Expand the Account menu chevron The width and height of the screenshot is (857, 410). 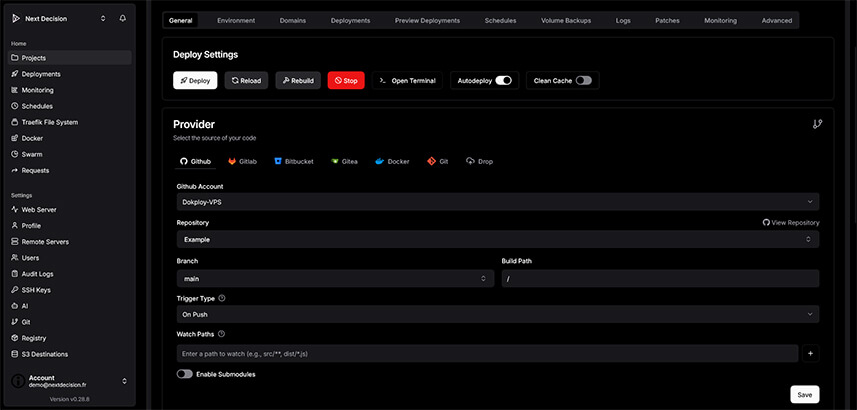tap(124, 380)
